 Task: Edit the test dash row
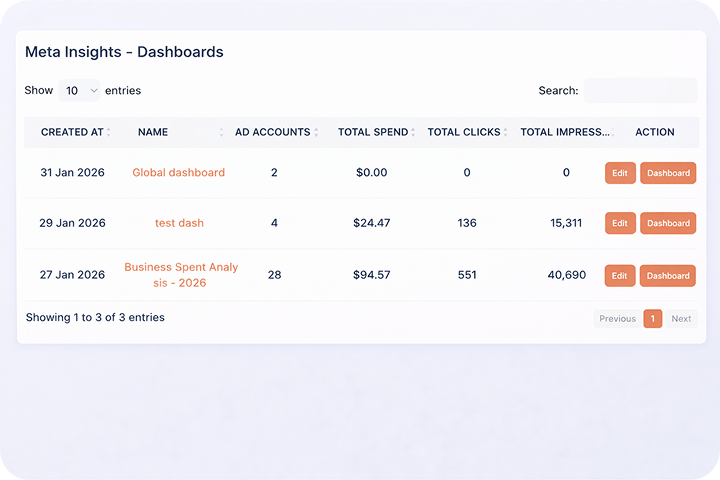point(620,223)
